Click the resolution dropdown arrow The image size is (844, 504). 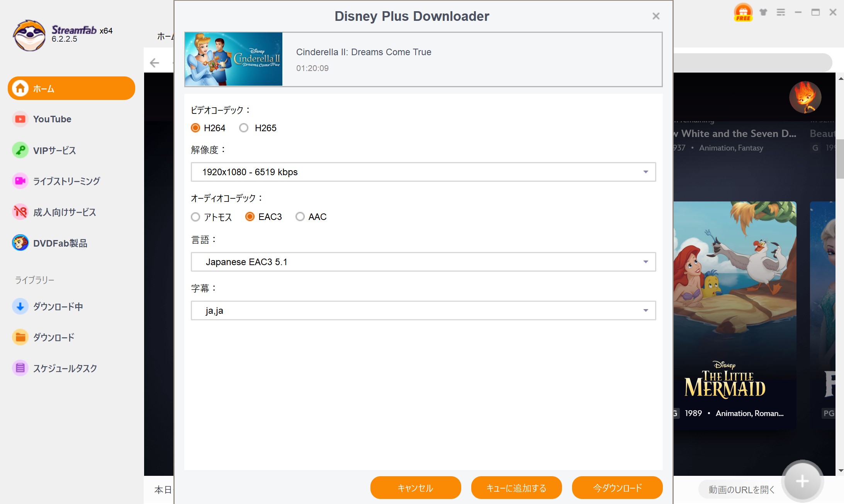pyautogui.click(x=645, y=172)
